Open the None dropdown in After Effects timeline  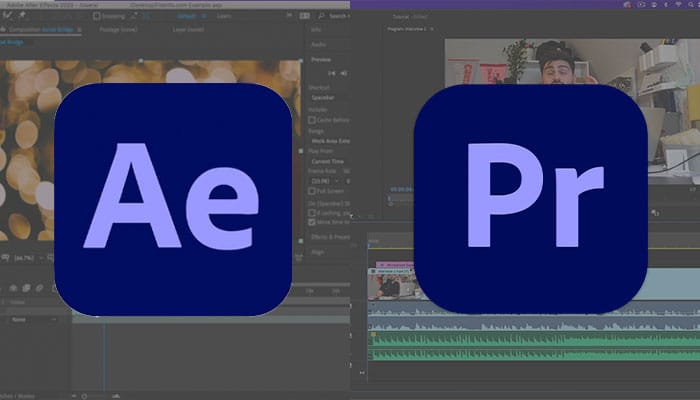[33, 320]
